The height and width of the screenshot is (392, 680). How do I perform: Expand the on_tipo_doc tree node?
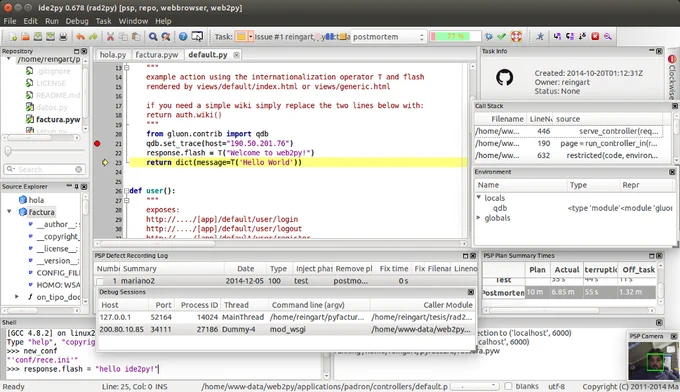click(x=16, y=297)
